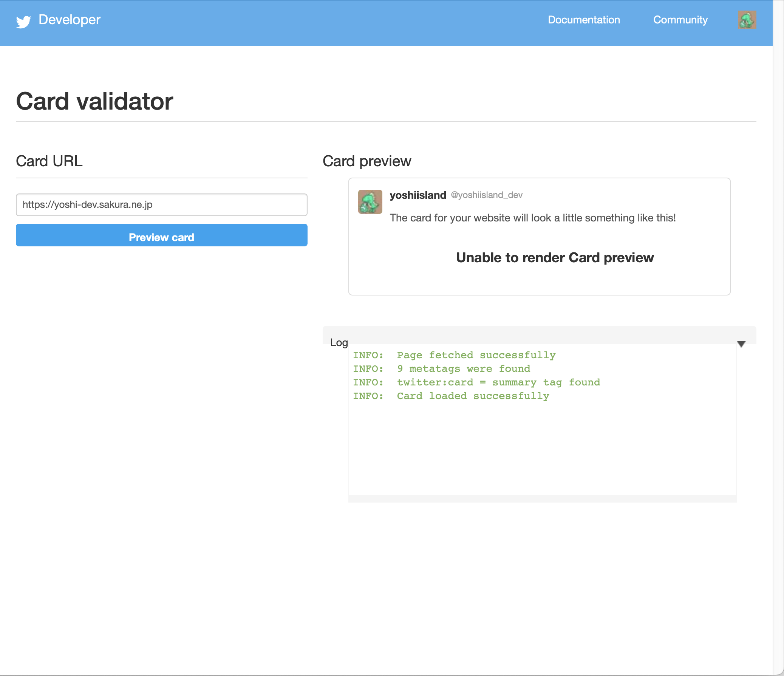Screen dimensions: 784x676
Task: Open the profile avatar in header
Action: pyautogui.click(x=747, y=20)
